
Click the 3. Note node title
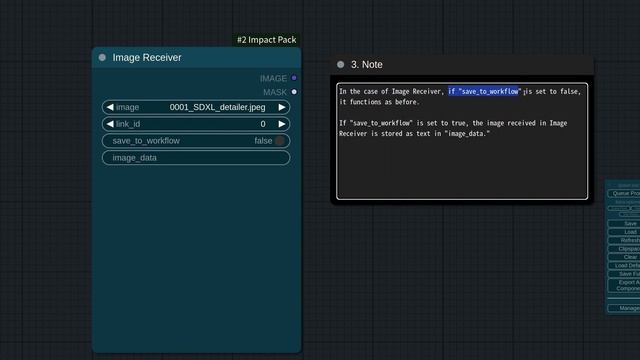367,64
